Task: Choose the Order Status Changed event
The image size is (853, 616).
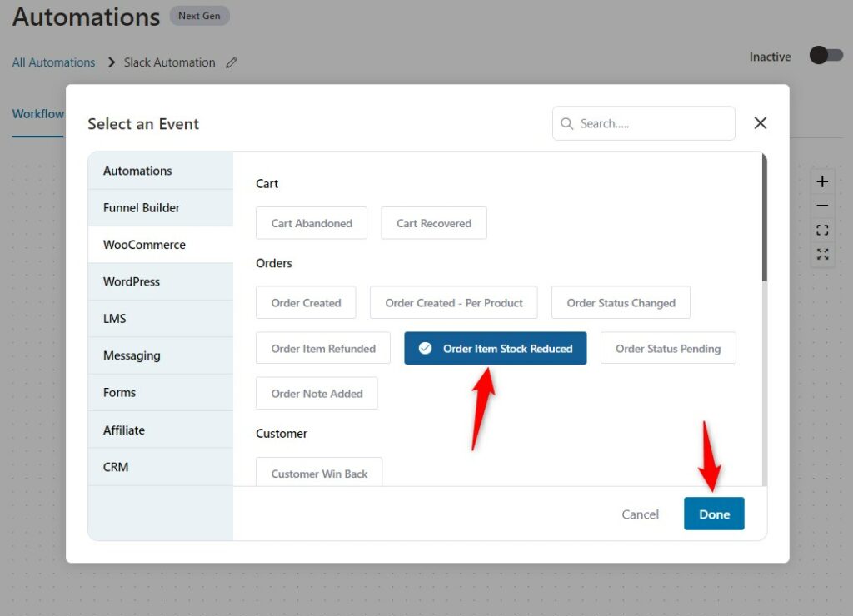Action: 621,303
